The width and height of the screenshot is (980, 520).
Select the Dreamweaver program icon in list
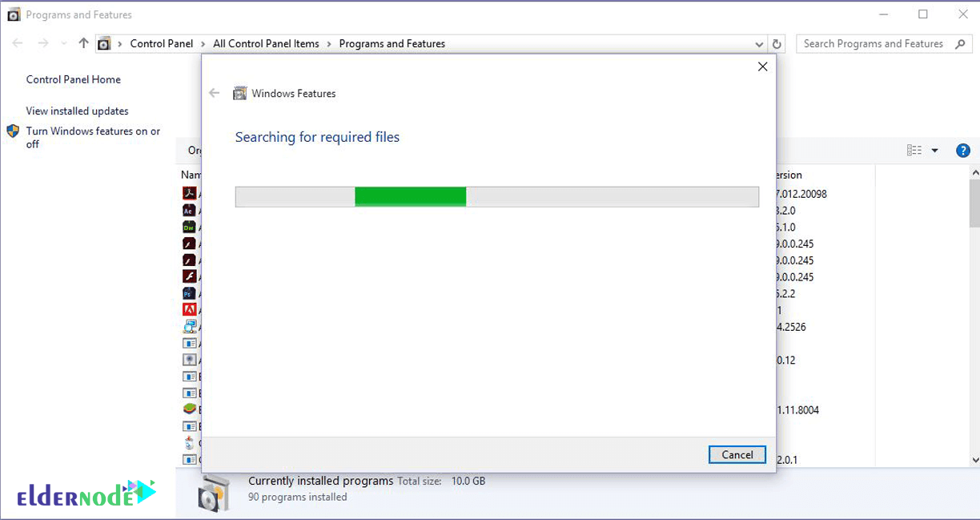click(189, 227)
